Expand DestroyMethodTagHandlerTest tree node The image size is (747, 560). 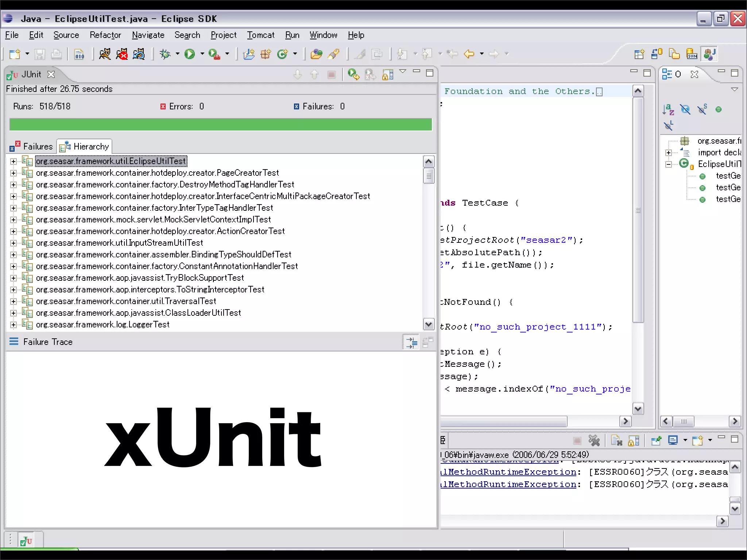click(13, 185)
